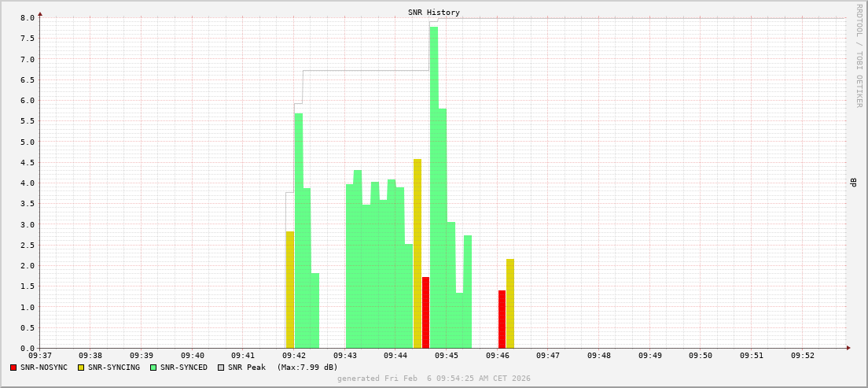Click the generated timestamp footer text
Image resolution: width=868 pixels, height=388 pixels.
(x=433, y=379)
